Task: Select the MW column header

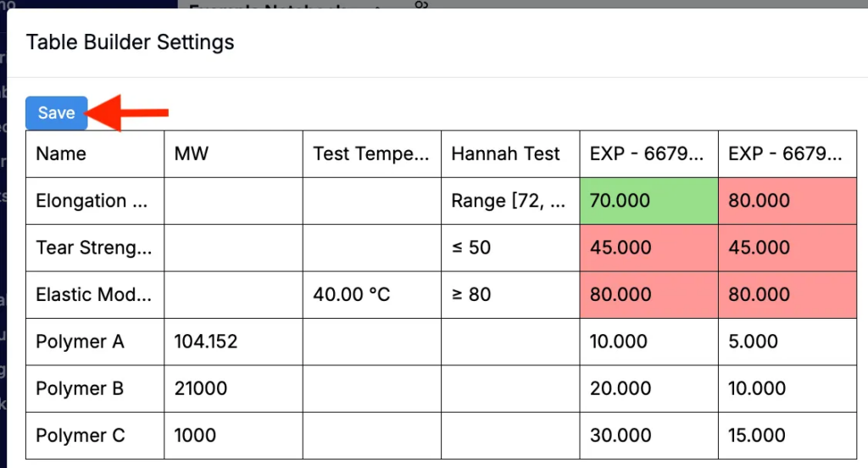Action: (234, 154)
